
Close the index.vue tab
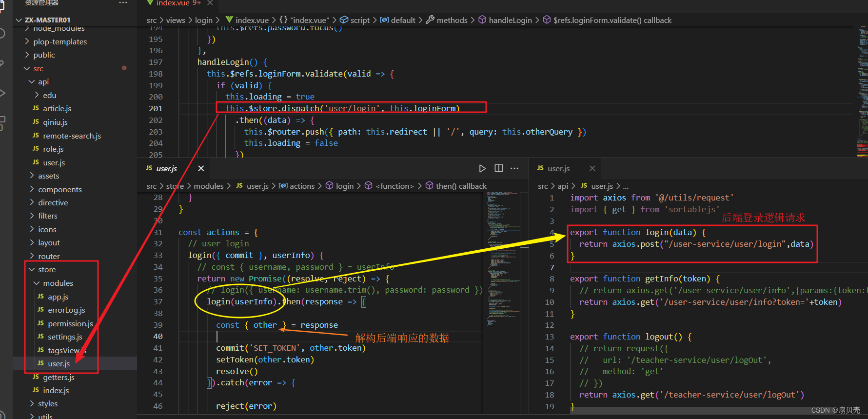(x=210, y=3)
